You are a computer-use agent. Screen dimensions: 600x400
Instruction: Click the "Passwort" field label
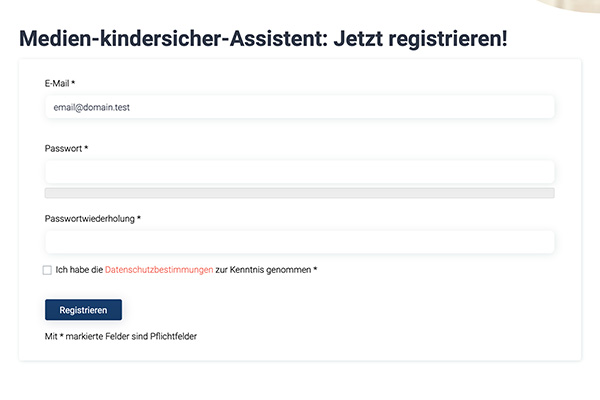tap(63, 149)
